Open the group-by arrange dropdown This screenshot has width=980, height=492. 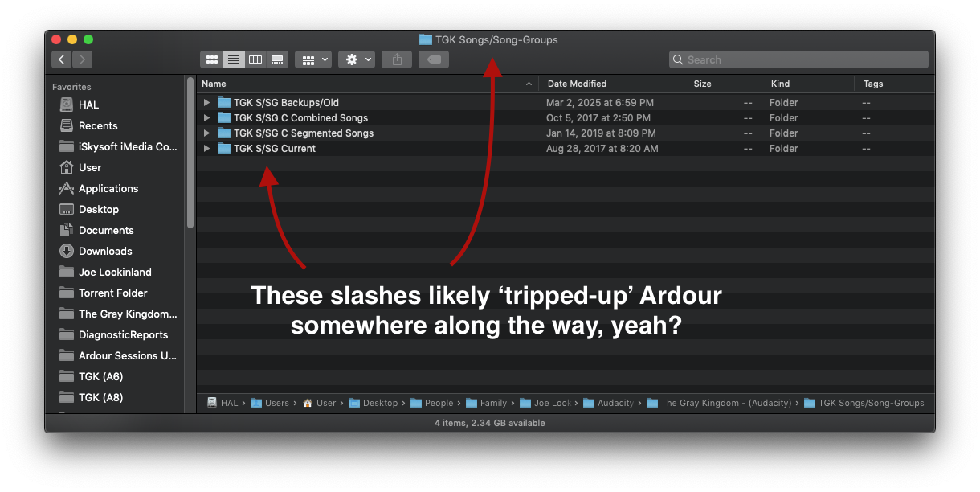[x=312, y=59]
